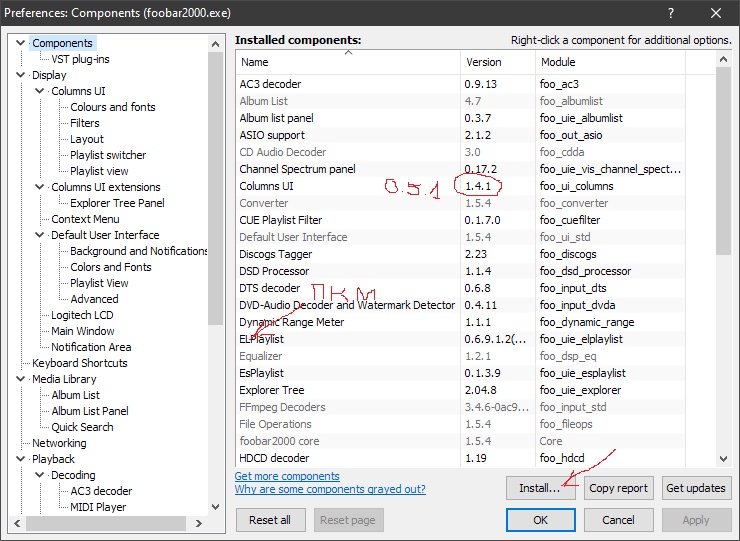
Task: Collapse the Columns UI tree node
Action: click(x=40, y=91)
